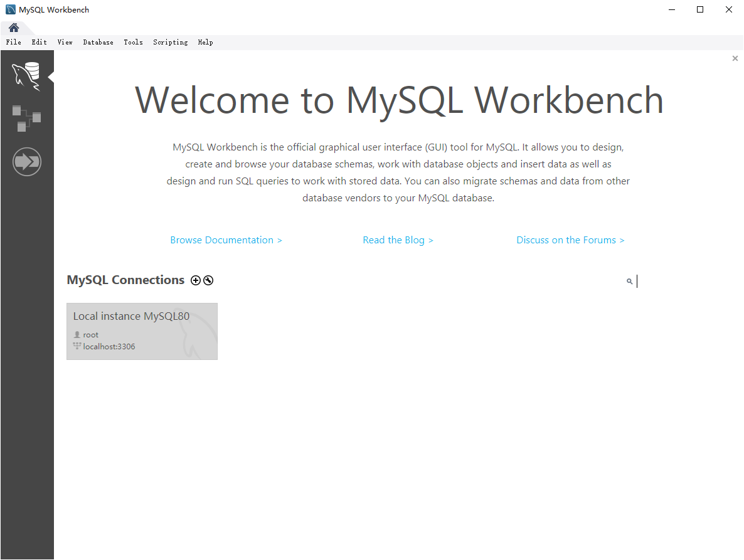Click the root user text on the tile
This screenshot has width=744, height=560.
coord(90,335)
